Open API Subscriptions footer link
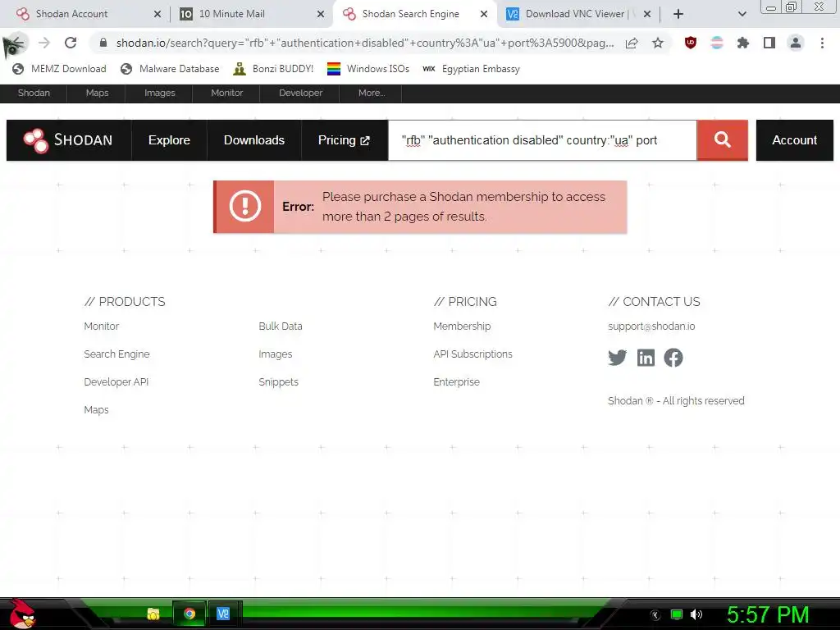The image size is (840, 630). pyautogui.click(x=472, y=354)
